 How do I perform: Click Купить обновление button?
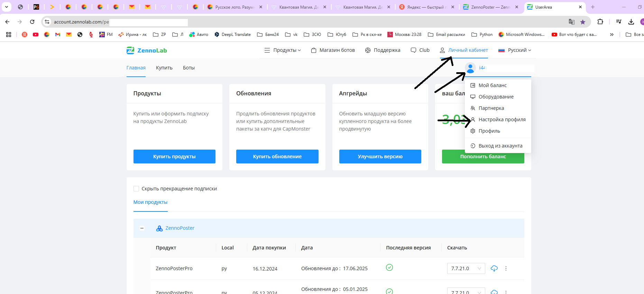click(277, 157)
